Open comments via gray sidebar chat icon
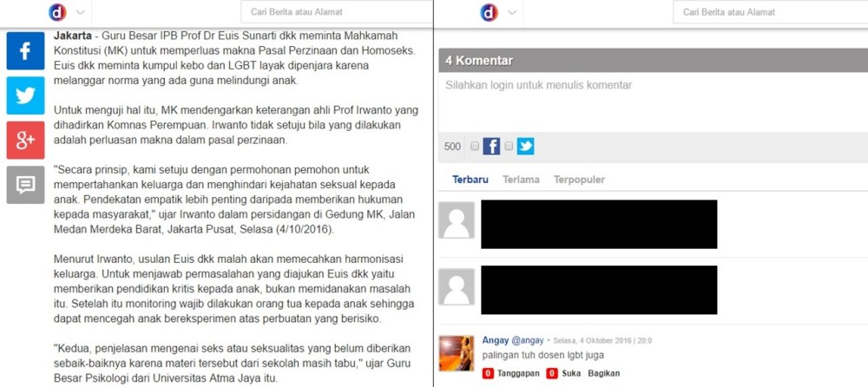Image resolution: width=868 pixels, height=387 pixels. point(25,185)
